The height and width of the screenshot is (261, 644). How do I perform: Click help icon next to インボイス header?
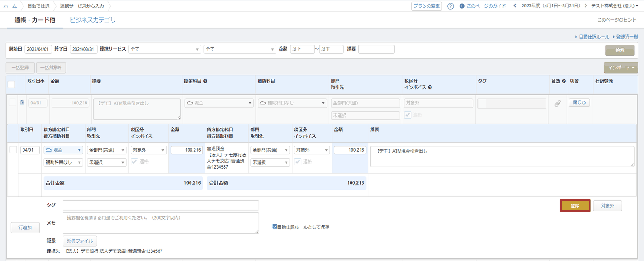click(430, 87)
